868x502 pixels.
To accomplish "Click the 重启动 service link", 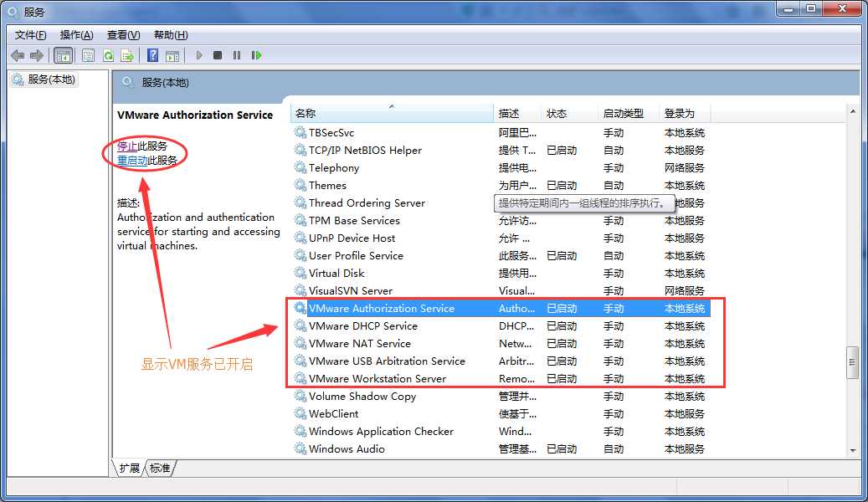I will 132,161.
